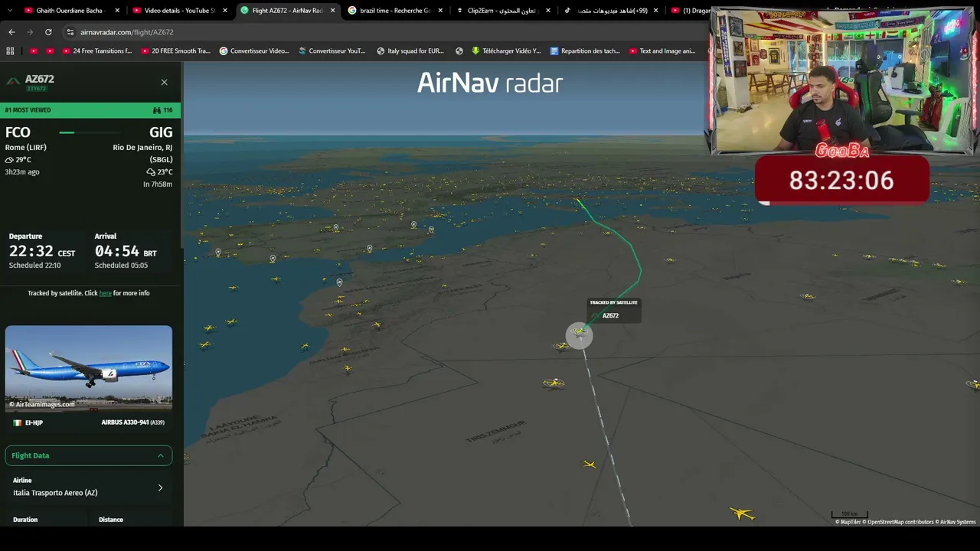Click the departure time 22:32 CEST
This screenshot has height=551, width=980.
42,251
